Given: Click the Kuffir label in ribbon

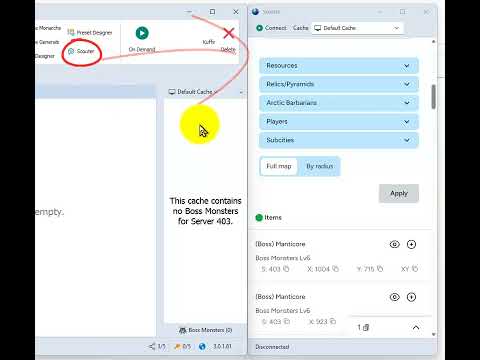Looking at the screenshot, I should coord(209,42).
